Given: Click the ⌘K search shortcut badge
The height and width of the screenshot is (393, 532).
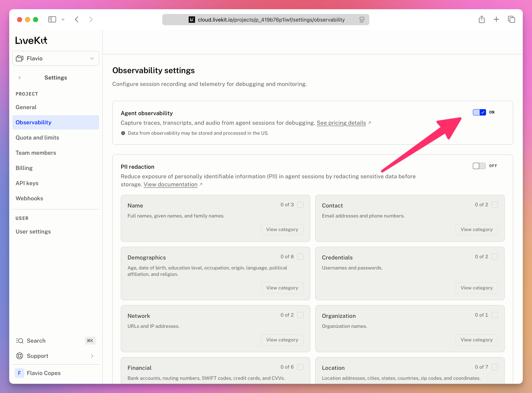Looking at the screenshot, I should [x=90, y=341].
